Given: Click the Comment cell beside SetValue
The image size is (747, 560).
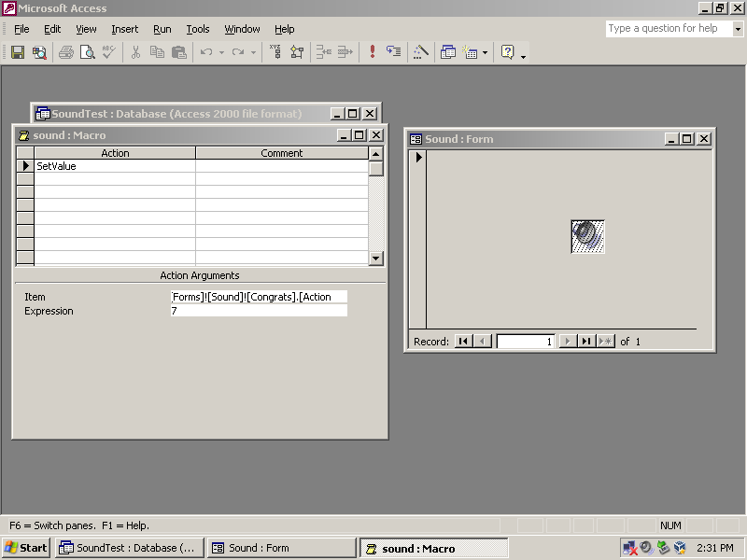Looking at the screenshot, I should [x=282, y=166].
